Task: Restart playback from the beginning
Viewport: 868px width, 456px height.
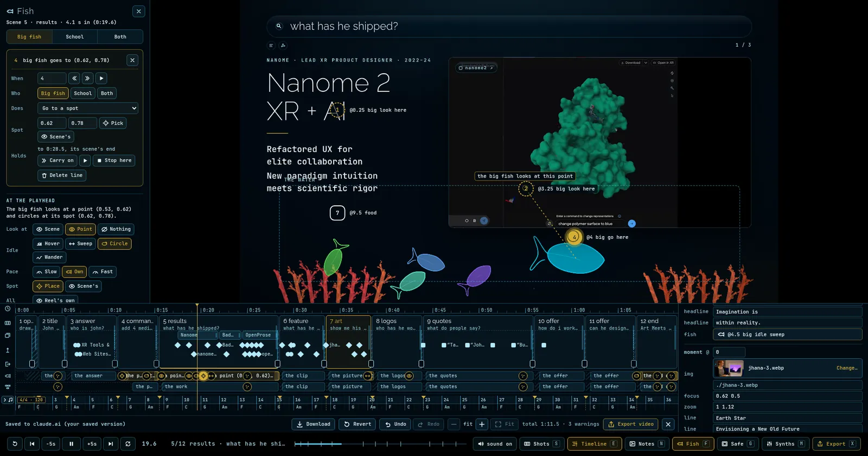Action: tap(15, 444)
